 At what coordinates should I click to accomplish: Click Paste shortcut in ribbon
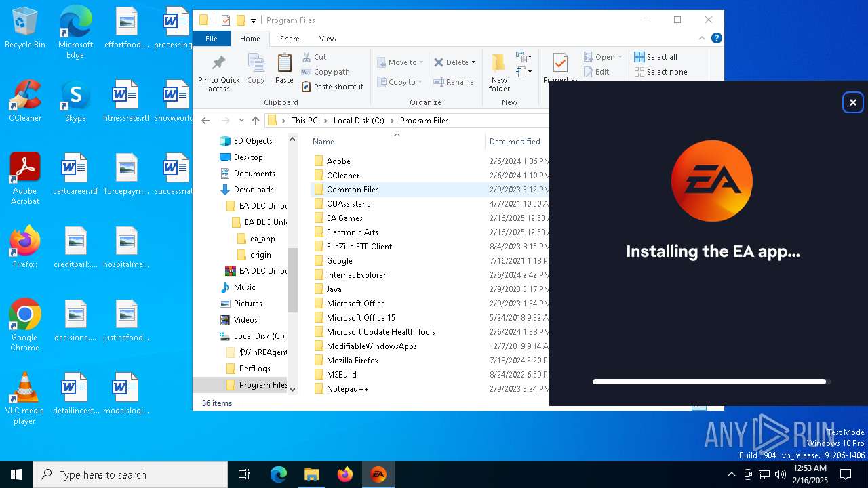click(332, 87)
